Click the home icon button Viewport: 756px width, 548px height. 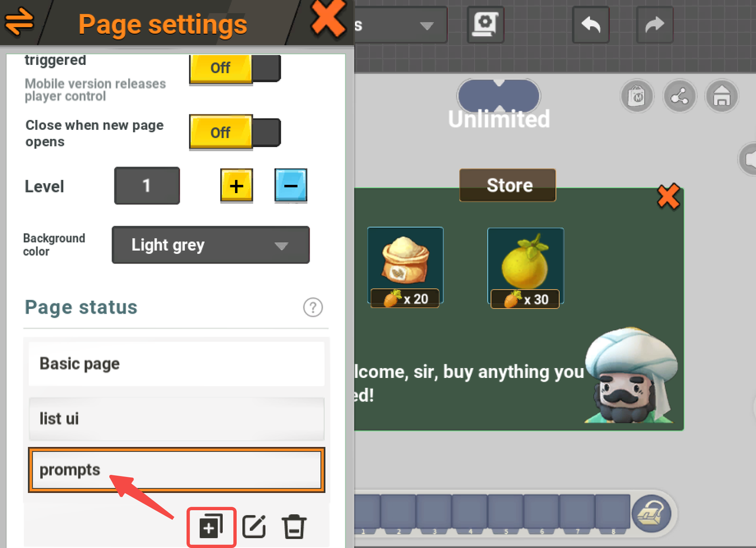722,96
